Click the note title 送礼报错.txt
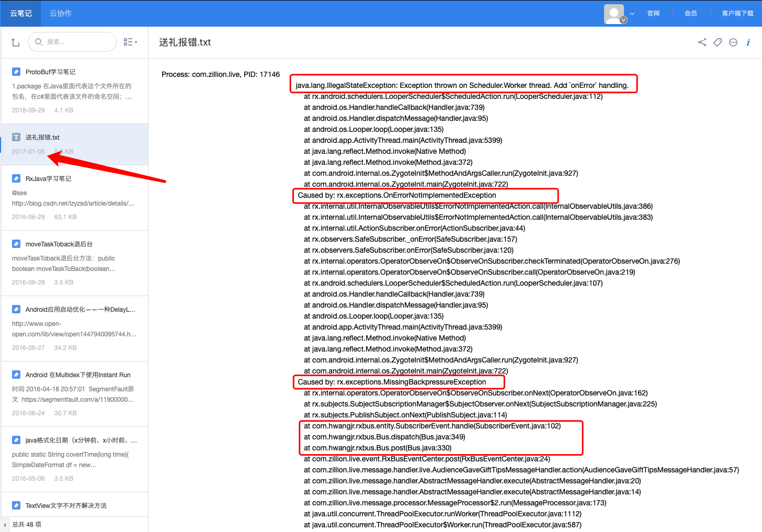Screen dimensions: 762x532 (185, 42)
